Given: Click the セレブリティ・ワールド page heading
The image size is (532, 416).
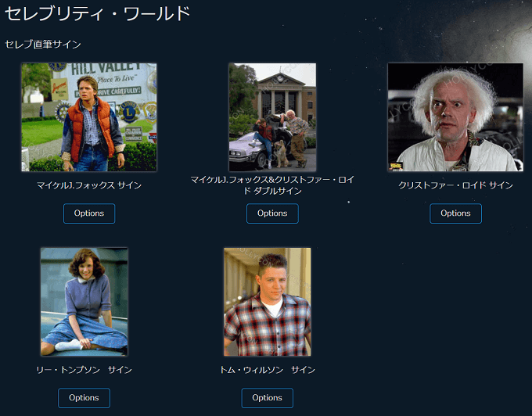Looking at the screenshot, I should pos(97,14).
